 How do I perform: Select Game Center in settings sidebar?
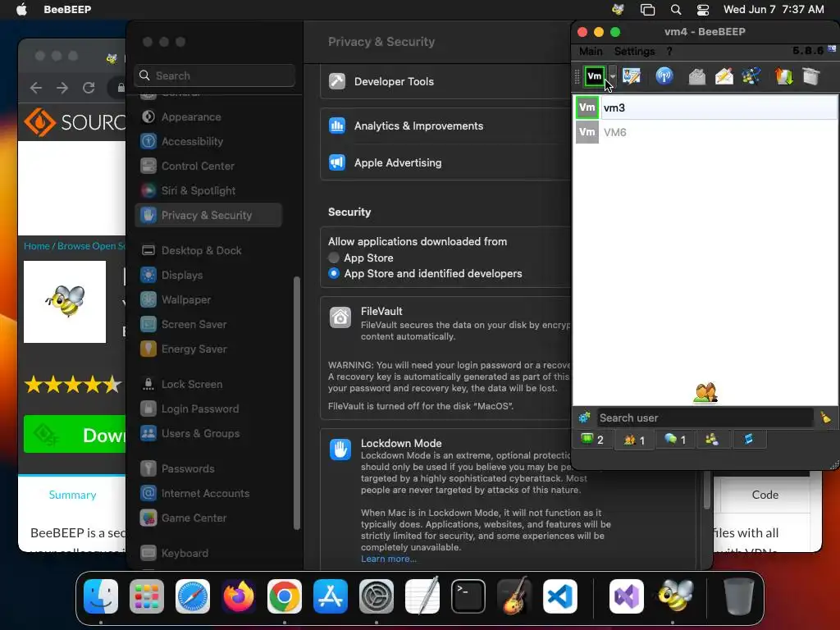point(208,518)
